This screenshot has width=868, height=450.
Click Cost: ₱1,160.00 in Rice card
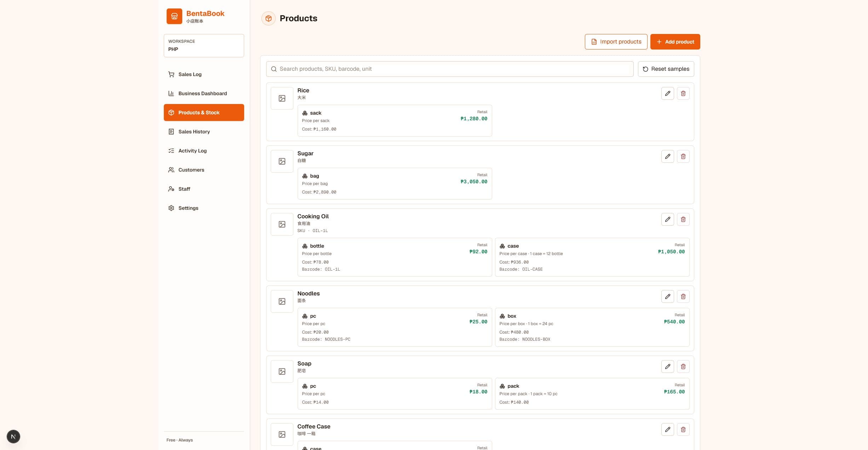pos(319,129)
